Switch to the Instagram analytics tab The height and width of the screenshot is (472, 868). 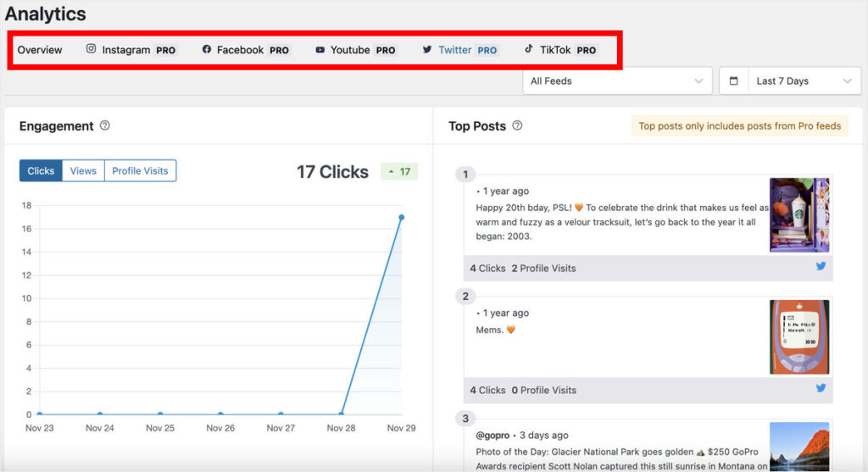pos(131,50)
